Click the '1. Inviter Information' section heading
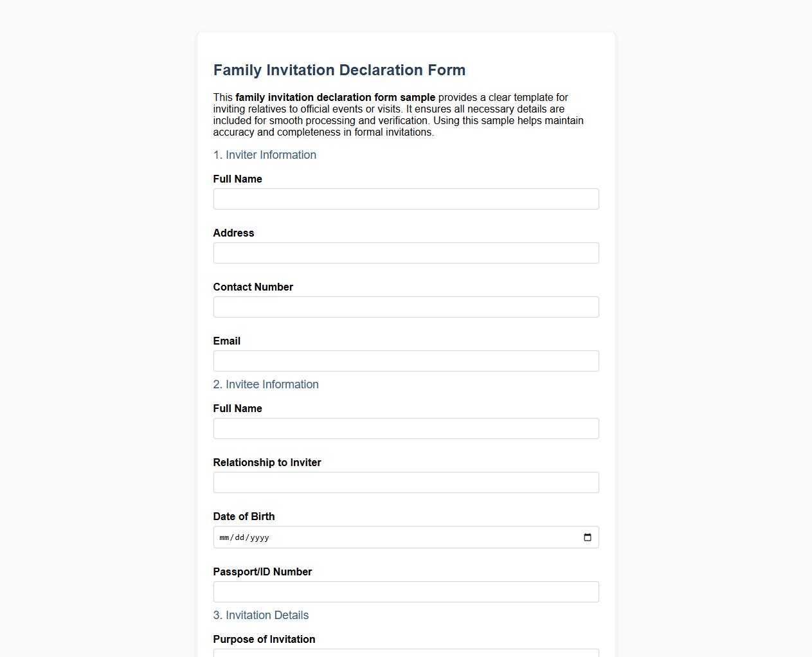Viewport: 812px width, 657px height. click(264, 155)
